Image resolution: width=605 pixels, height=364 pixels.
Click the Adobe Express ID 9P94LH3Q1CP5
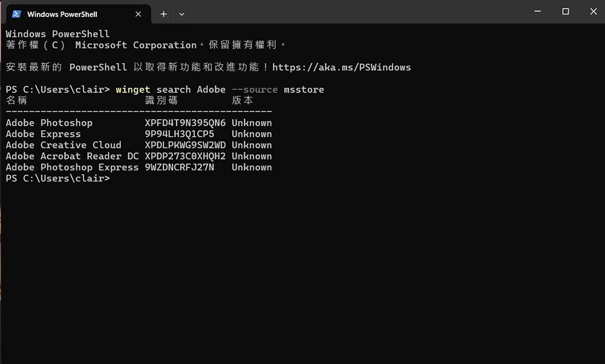pyautogui.click(x=179, y=134)
